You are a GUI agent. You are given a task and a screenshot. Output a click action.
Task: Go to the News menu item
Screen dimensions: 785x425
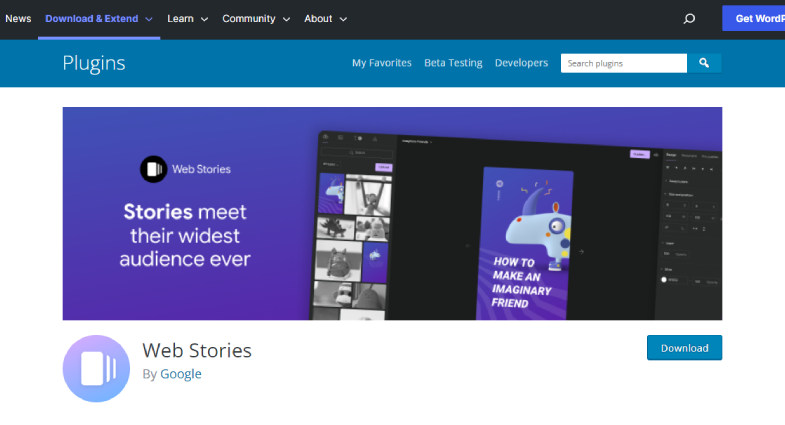coord(18,19)
